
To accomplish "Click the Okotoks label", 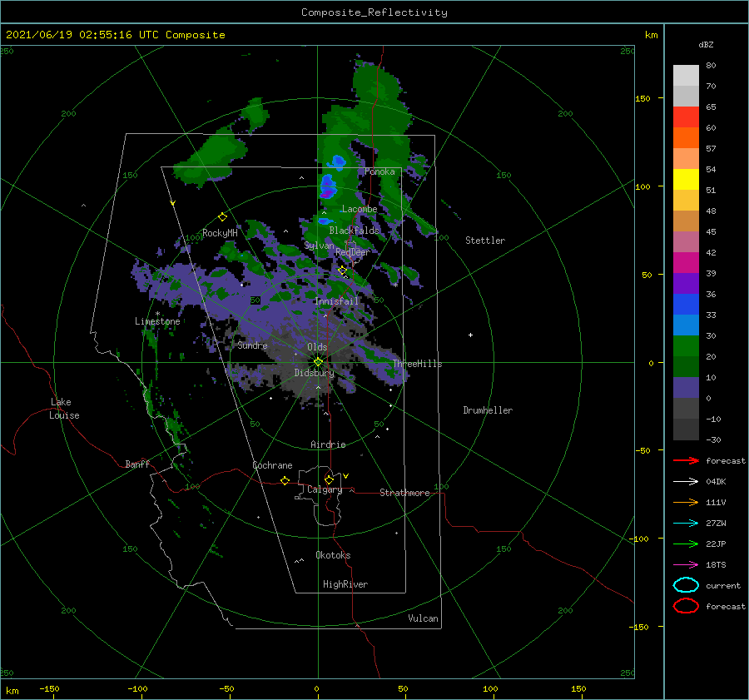I will click(x=333, y=555).
